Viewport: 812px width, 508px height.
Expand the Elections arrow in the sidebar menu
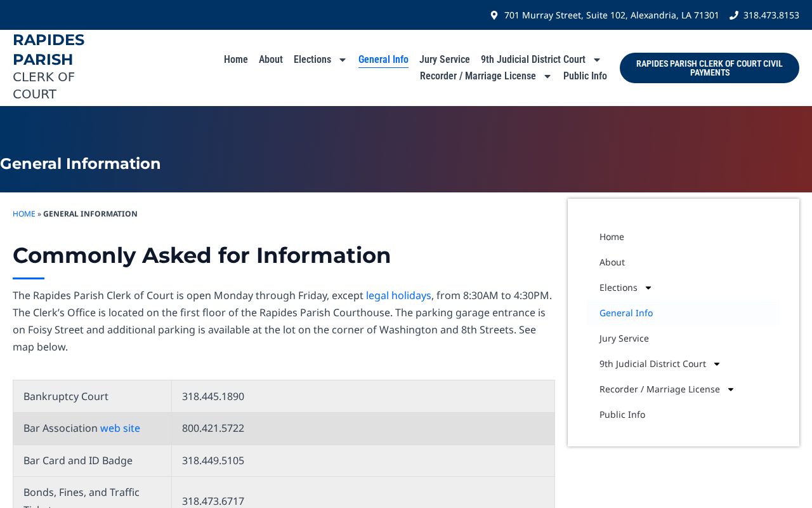point(648,288)
